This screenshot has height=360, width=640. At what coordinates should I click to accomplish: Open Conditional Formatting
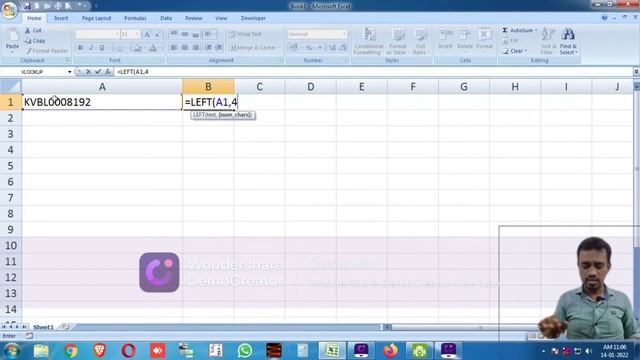tap(369, 41)
